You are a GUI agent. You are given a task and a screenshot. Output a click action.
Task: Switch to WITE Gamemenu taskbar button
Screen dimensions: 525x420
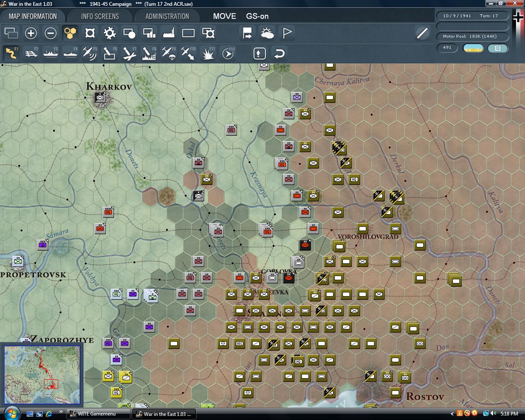(98, 414)
